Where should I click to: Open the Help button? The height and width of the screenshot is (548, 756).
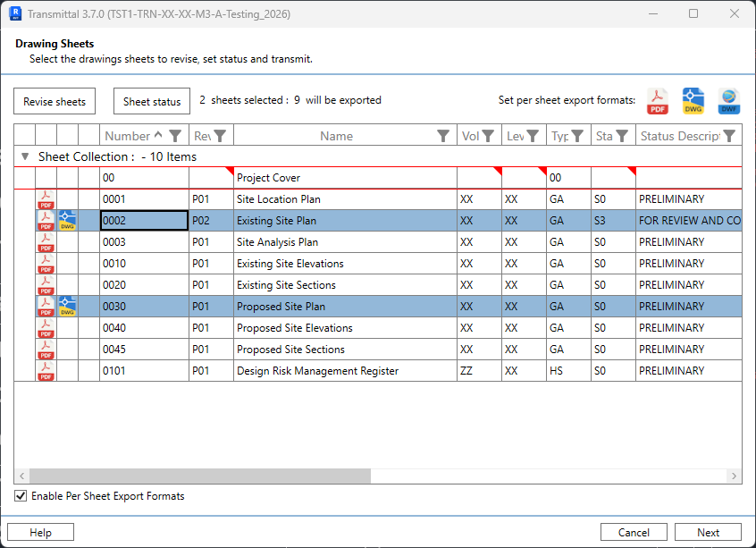click(40, 532)
